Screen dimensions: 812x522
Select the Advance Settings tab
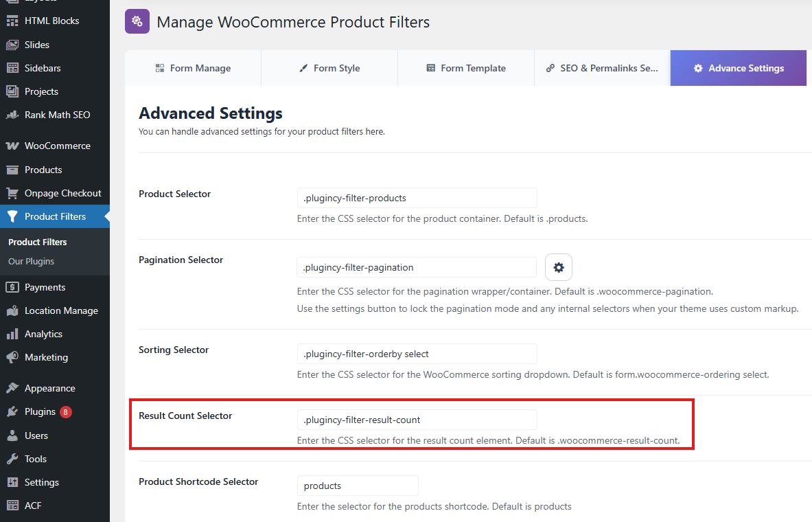[x=739, y=68]
